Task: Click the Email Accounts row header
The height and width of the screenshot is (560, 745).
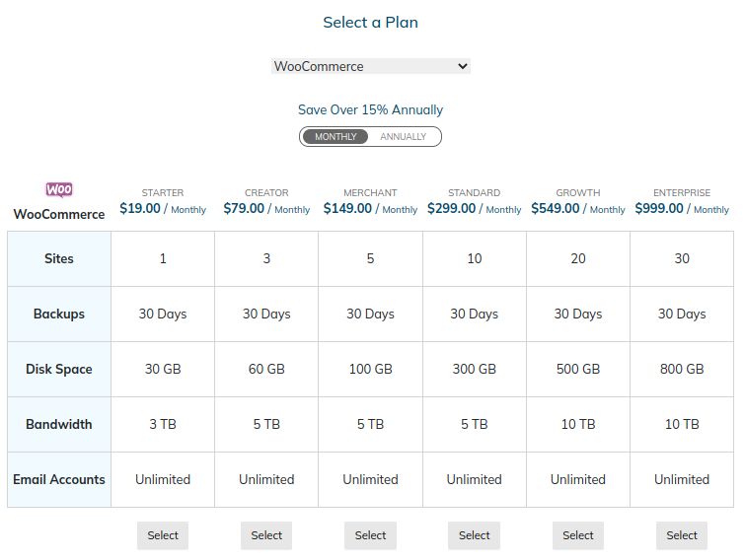Action: point(59,479)
